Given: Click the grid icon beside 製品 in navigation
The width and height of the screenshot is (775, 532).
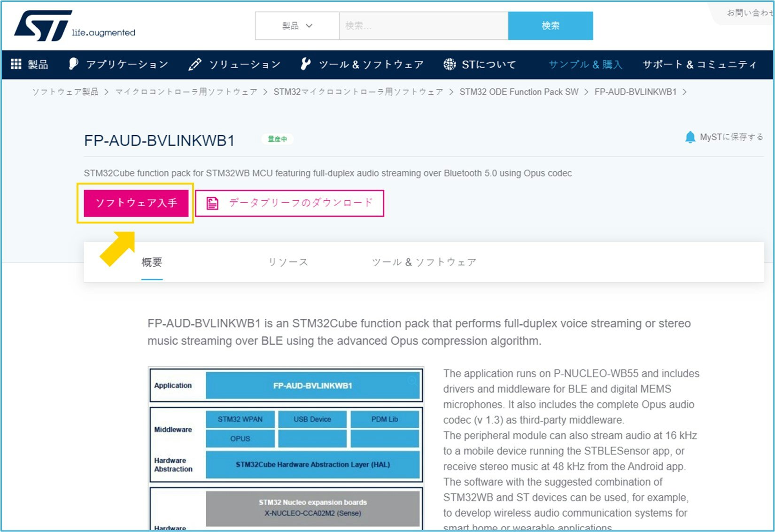Looking at the screenshot, I should [x=15, y=64].
